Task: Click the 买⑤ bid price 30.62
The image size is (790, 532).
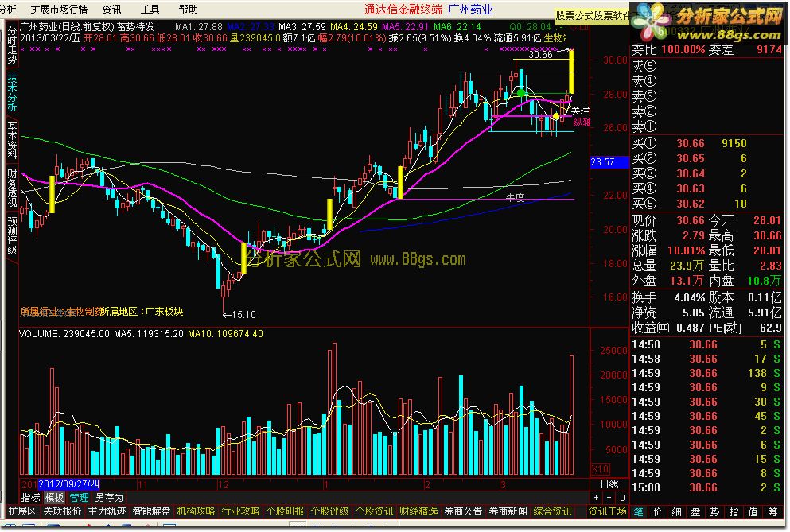Action: click(691, 204)
